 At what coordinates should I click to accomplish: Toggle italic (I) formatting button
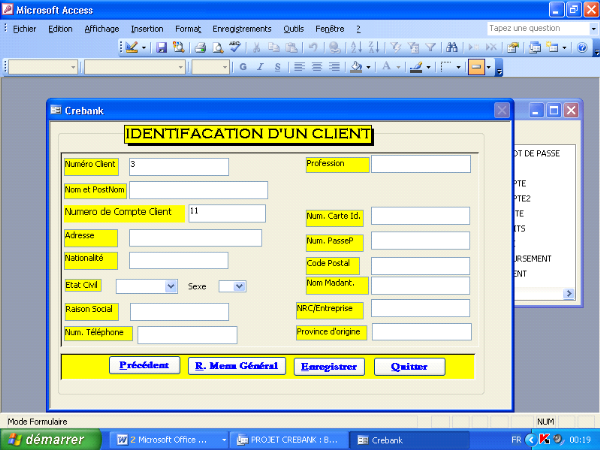260,67
